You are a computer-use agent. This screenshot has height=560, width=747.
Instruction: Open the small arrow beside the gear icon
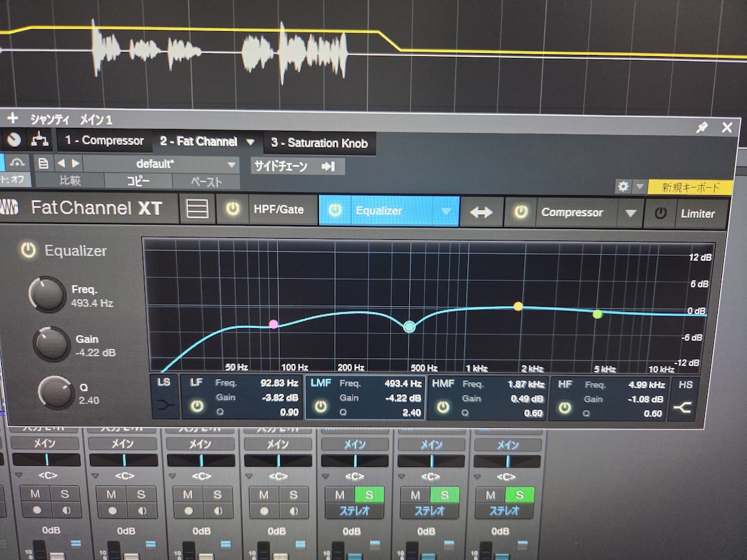(x=639, y=187)
